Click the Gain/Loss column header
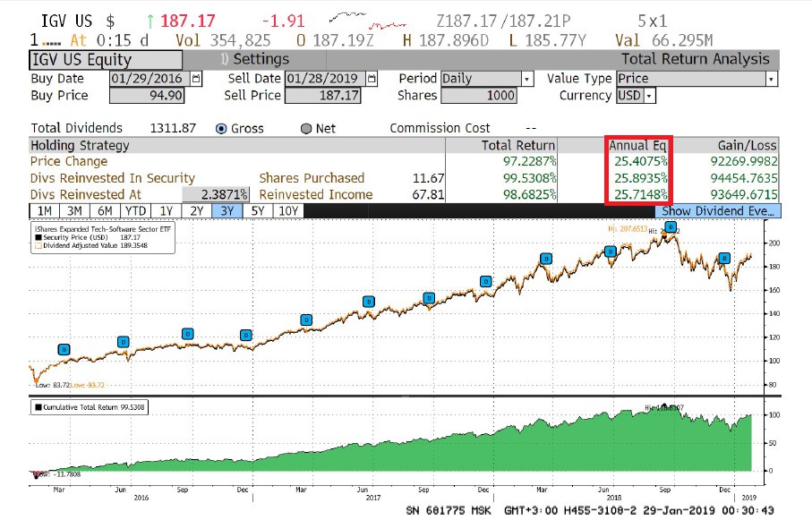 click(748, 146)
